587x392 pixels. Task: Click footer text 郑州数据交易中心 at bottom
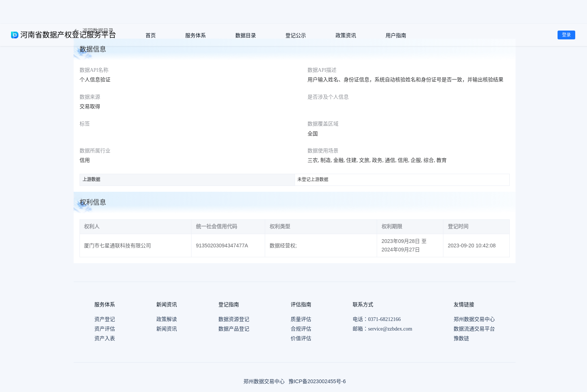264,381
